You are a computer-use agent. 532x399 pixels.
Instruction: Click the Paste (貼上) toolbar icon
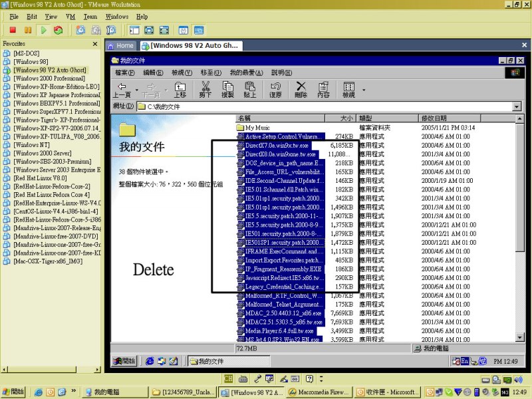coord(250,90)
